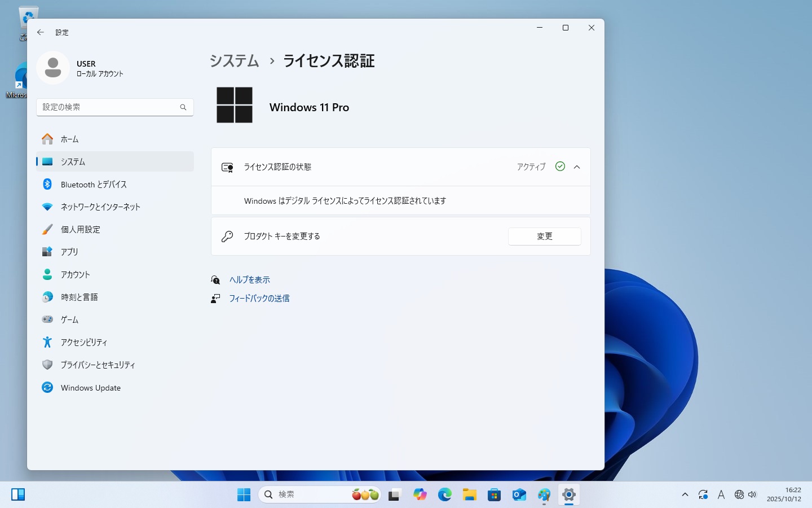The image size is (812, 508).
Task: Click the back arrow in Settings
Action: click(41, 32)
